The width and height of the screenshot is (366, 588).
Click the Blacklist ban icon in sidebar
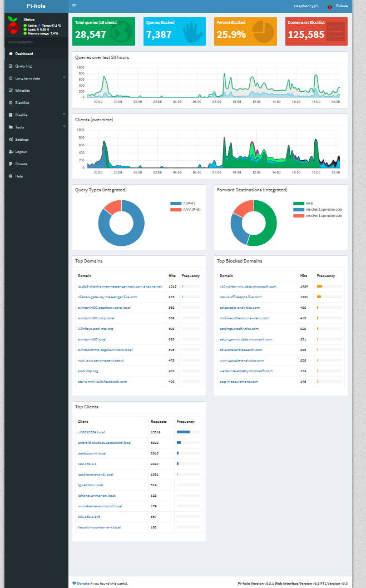(11, 103)
